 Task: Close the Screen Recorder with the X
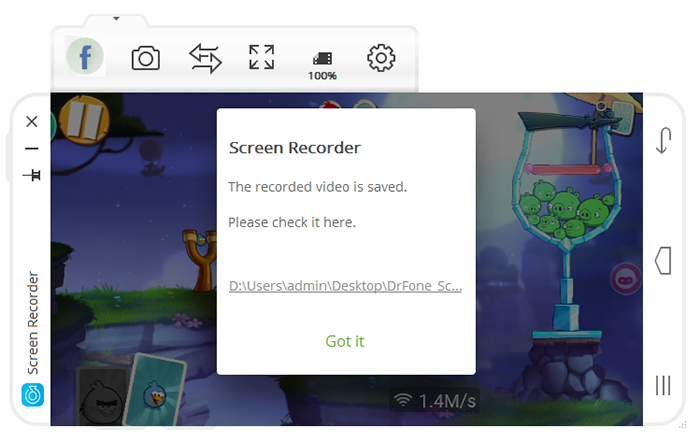32,121
